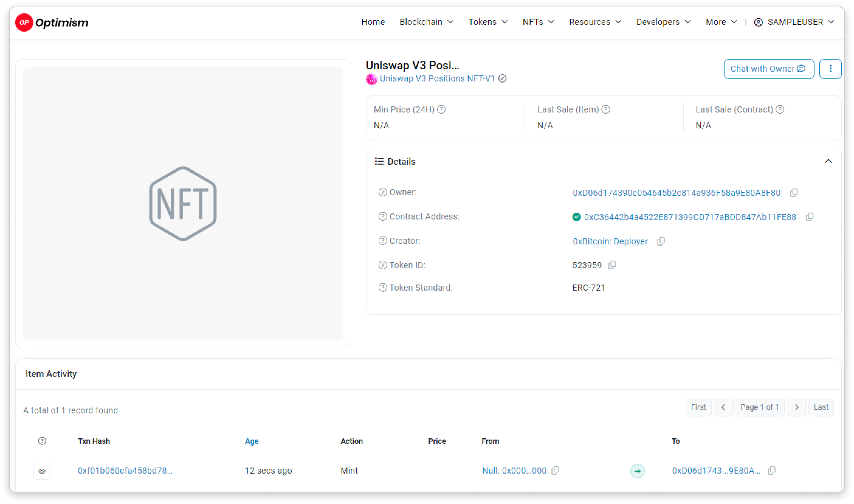The width and height of the screenshot is (854, 504).
Task: Open the three-dot more options button
Action: tap(830, 69)
